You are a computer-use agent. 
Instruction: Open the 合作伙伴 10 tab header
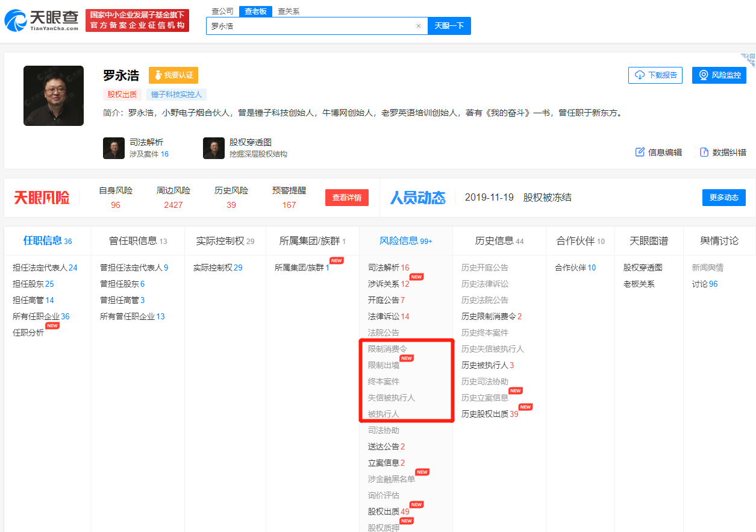(580, 241)
